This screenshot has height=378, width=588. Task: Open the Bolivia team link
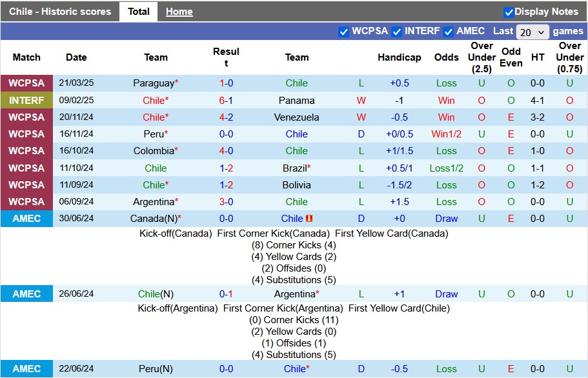click(296, 185)
